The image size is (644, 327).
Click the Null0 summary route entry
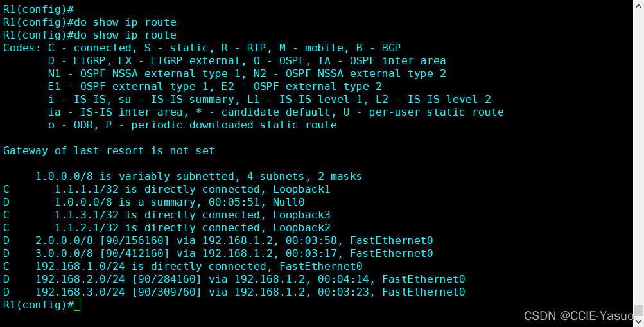[180, 202]
